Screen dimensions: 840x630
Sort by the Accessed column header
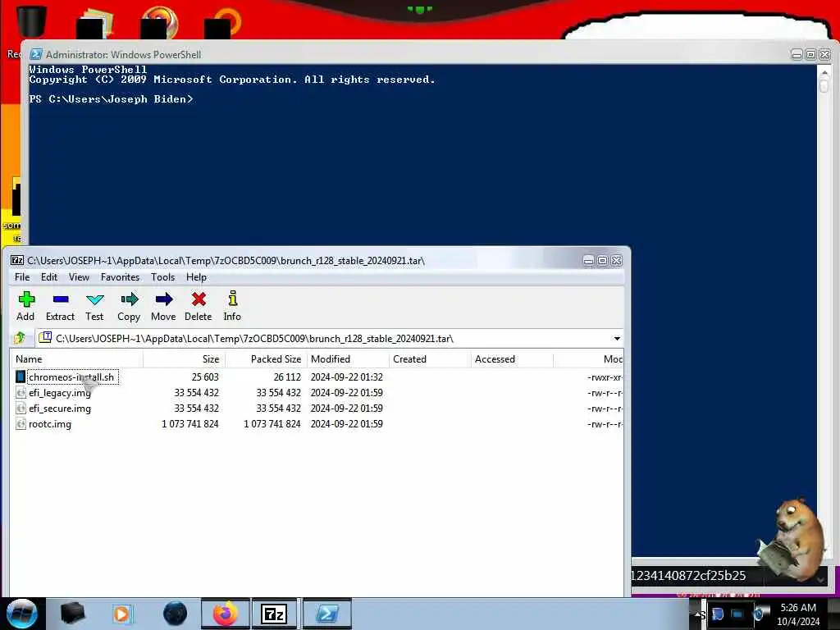pos(512,359)
